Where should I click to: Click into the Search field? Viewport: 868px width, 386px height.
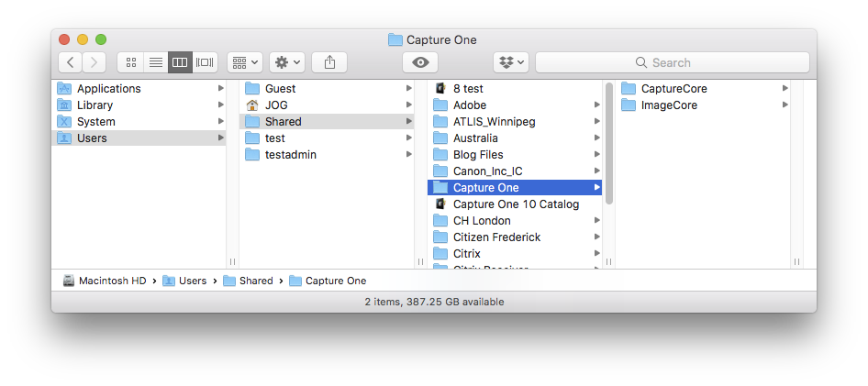(x=672, y=62)
